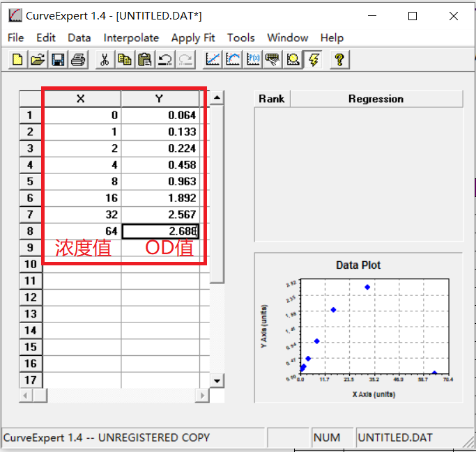Viewport: 476px width, 452px height.
Task: Click the Regression column header
Action: [x=376, y=99]
